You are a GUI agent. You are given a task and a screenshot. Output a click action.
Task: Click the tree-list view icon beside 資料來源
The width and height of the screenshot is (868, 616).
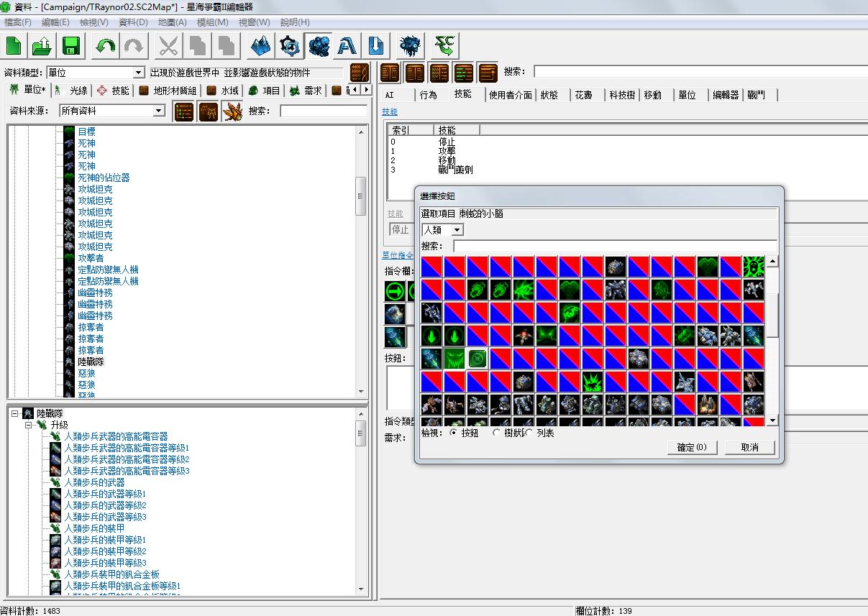pyautogui.click(x=184, y=111)
